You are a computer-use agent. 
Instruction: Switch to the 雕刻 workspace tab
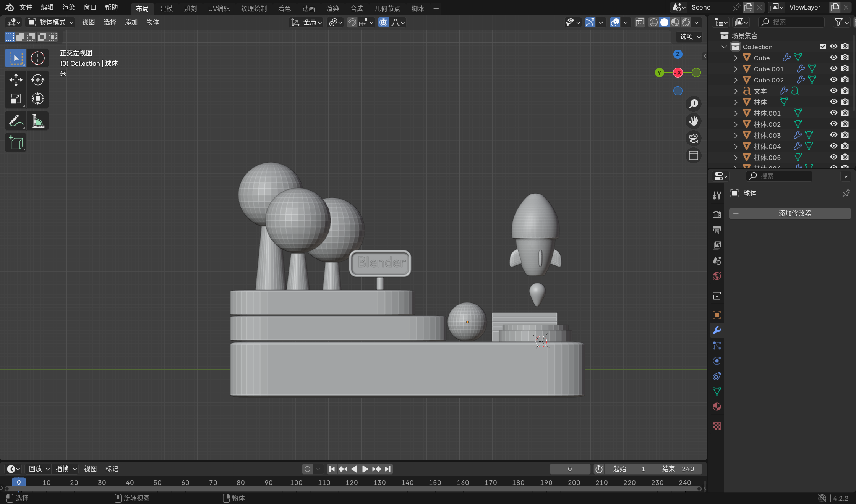coord(190,8)
